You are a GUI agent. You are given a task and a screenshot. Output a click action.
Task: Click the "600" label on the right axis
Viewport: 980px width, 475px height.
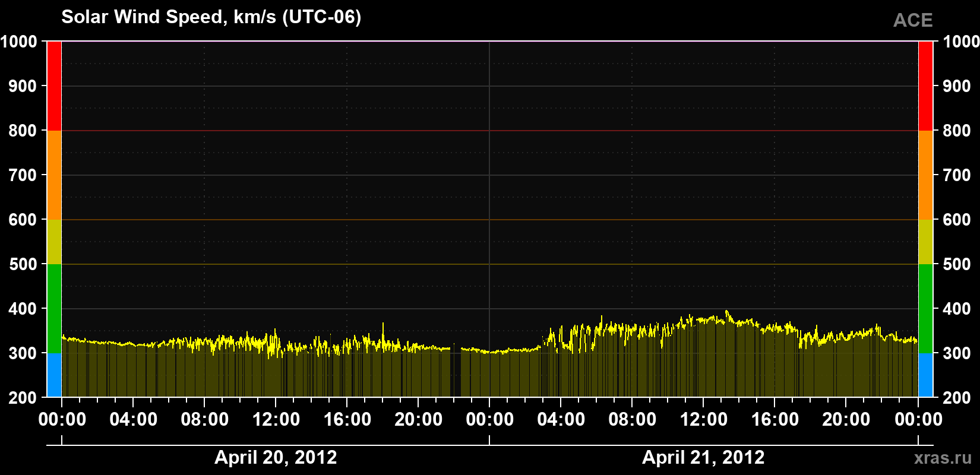pos(957,220)
